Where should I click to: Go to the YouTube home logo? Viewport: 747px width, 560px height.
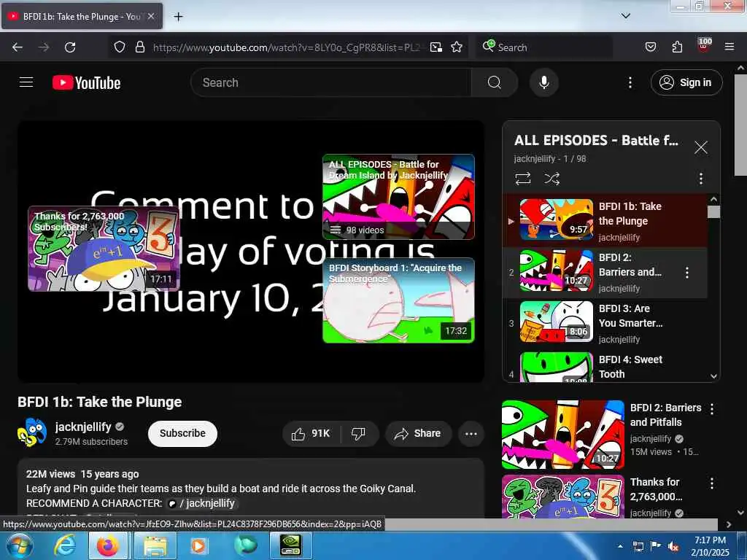point(86,82)
